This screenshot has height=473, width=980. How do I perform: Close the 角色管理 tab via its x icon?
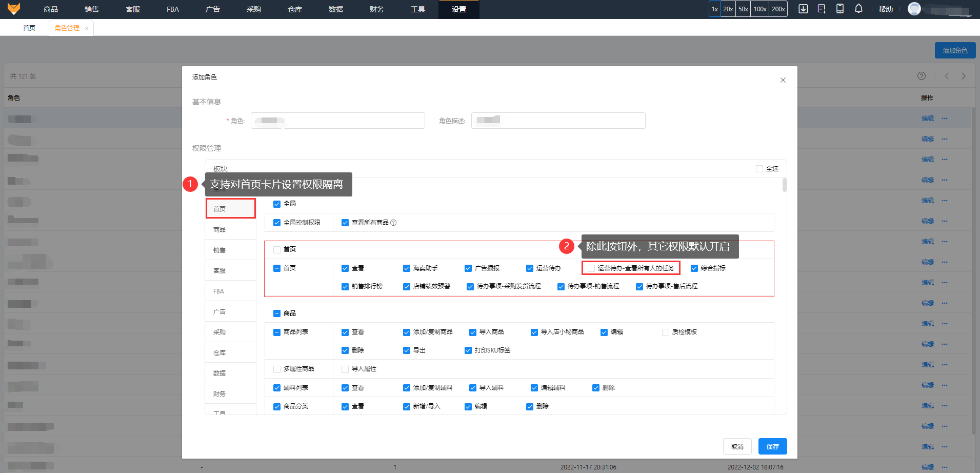click(x=87, y=28)
